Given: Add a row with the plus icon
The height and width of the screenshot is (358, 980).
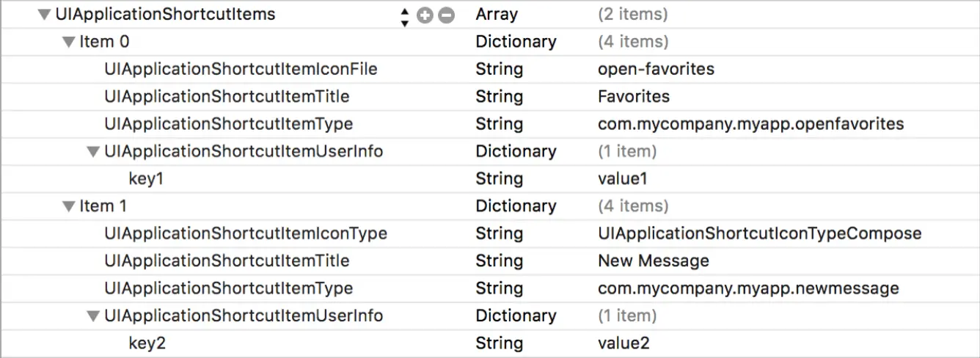Looking at the screenshot, I should tap(425, 15).
